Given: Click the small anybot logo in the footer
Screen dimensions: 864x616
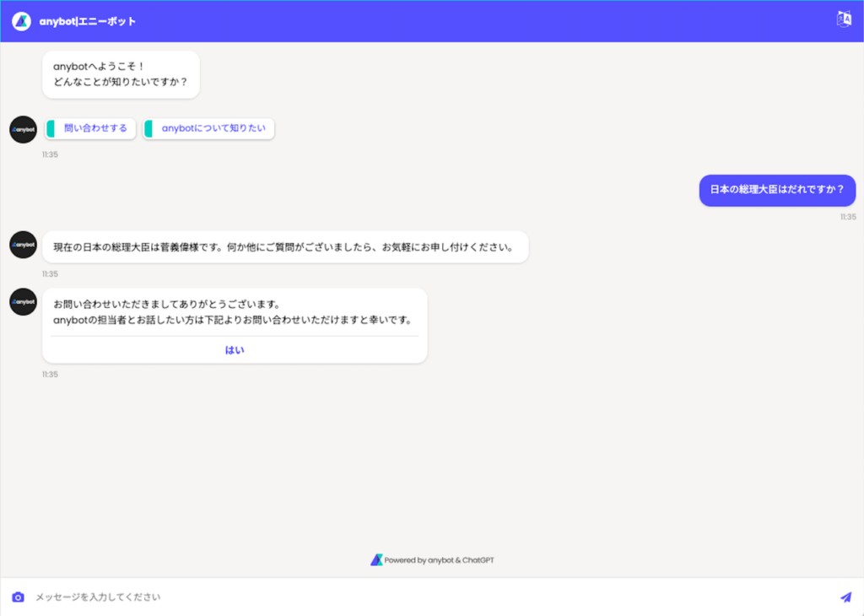Looking at the screenshot, I should [376, 559].
